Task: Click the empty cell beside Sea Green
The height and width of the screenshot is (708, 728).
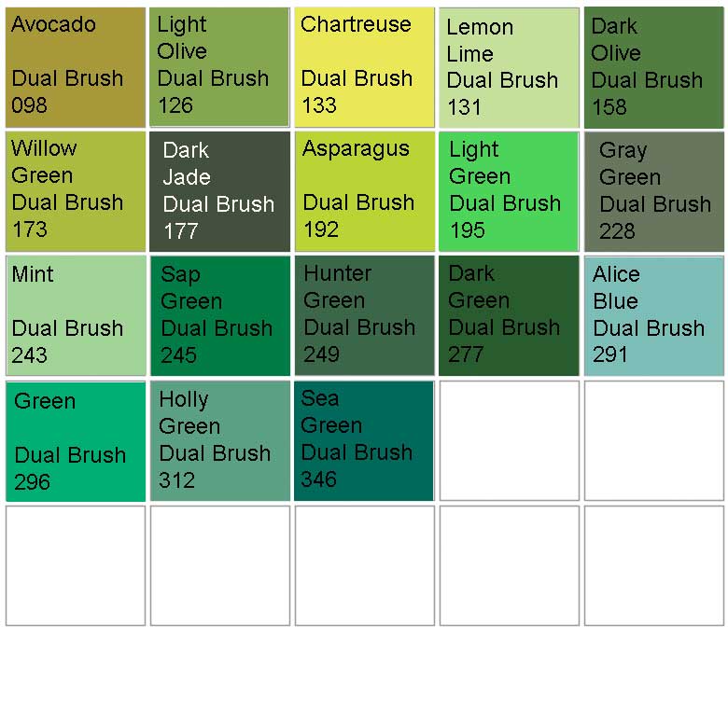Action: [x=510, y=441]
